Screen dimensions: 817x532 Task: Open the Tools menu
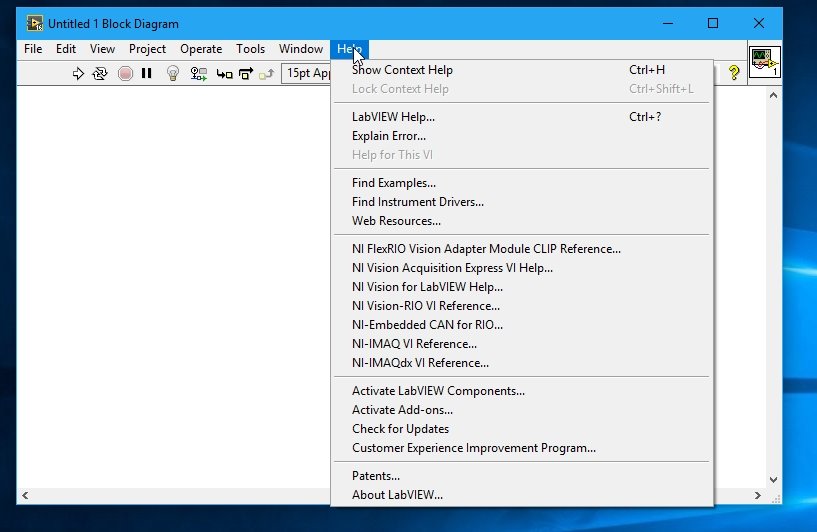[250, 49]
